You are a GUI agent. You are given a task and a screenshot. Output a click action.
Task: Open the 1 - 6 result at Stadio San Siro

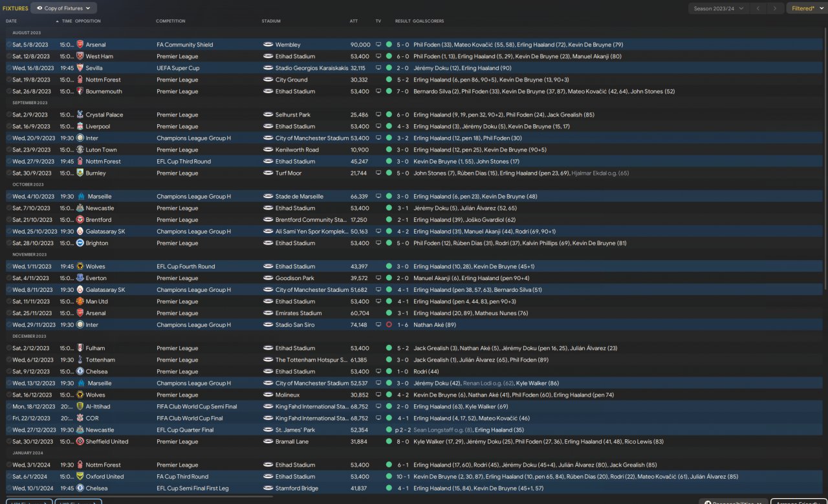403,325
